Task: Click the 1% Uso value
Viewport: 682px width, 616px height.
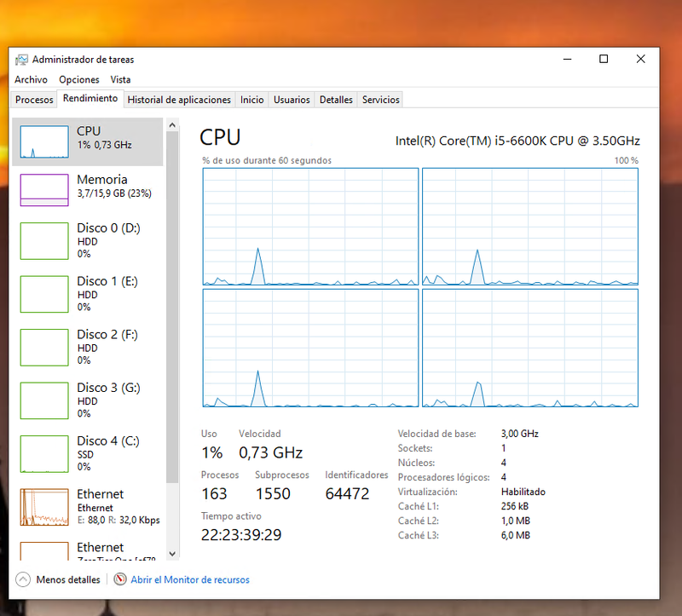Action: click(211, 452)
